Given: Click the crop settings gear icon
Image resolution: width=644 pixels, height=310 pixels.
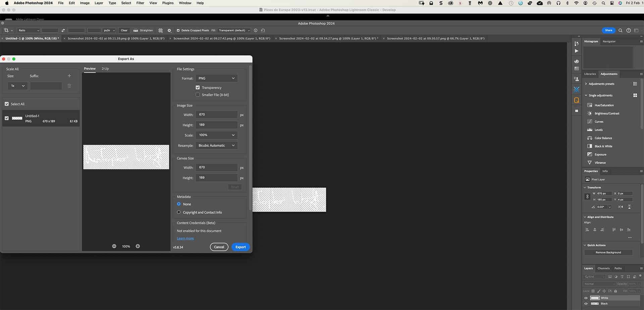Looking at the screenshot, I should (x=169, y=30).
